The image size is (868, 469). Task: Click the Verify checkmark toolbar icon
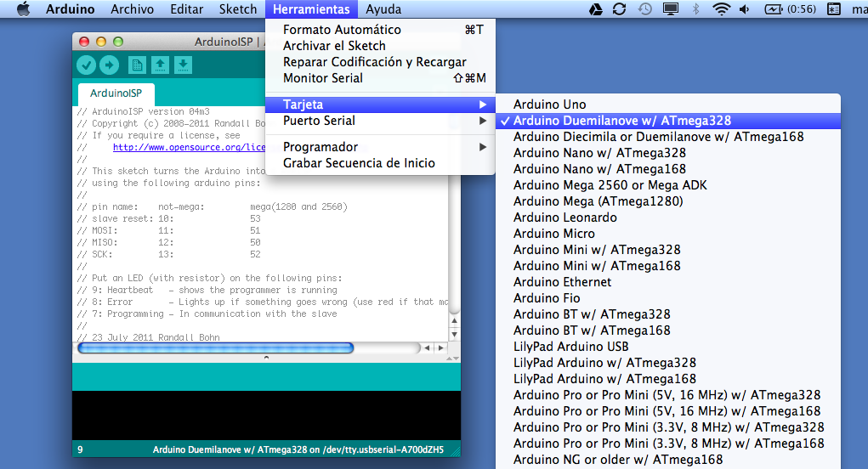[86, 65]
